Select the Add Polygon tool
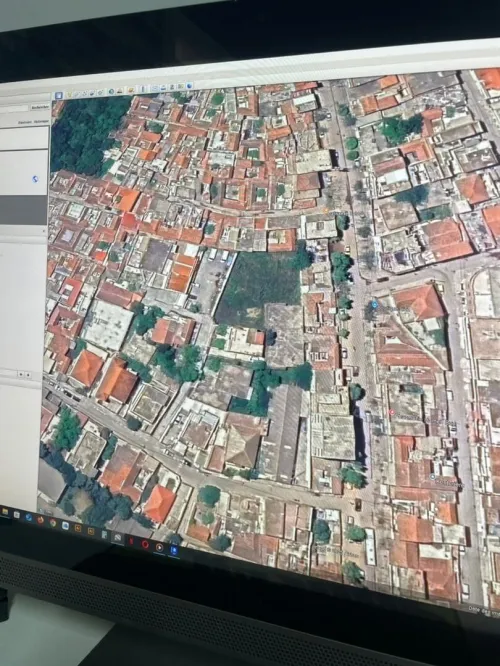The image size is (500, 666). click(76, 94)
